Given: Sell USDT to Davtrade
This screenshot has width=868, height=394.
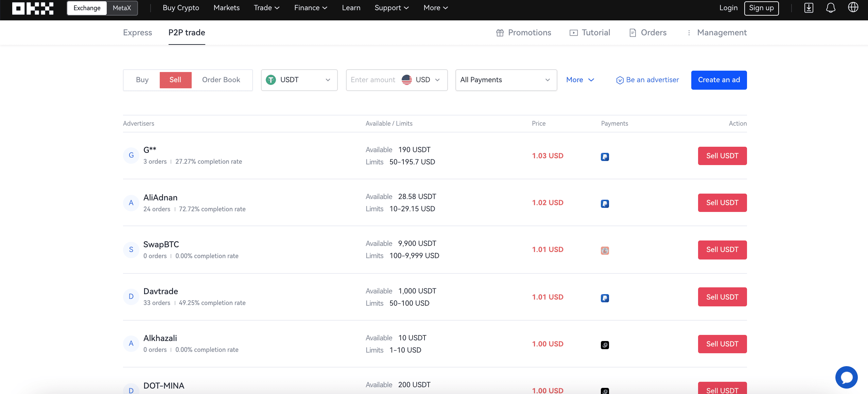Looking at the screenshot, I should tap(723, 297).
